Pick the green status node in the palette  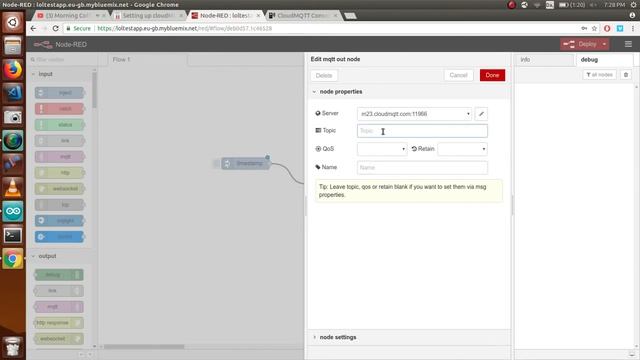[x=60, y=124]
